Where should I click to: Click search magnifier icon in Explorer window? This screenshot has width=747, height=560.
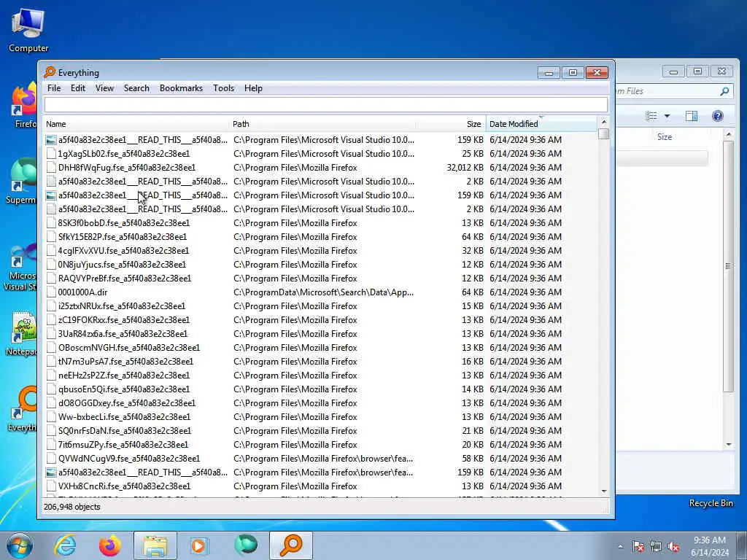[x=724, y=91]
